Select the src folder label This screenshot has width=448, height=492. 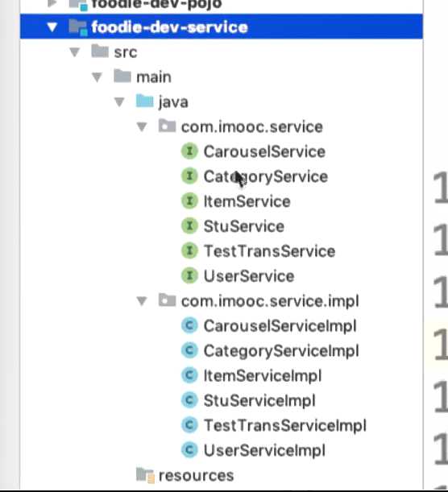click(126, 52)
